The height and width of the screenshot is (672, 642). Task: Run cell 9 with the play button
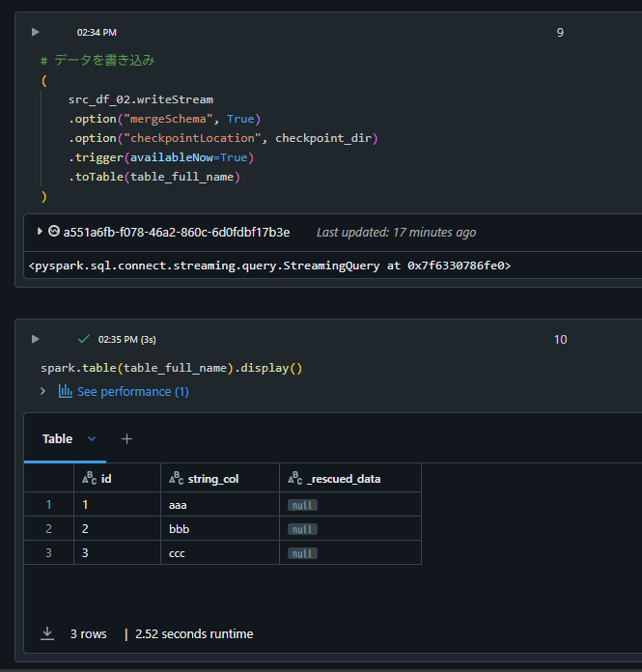[x=36, y=32]
